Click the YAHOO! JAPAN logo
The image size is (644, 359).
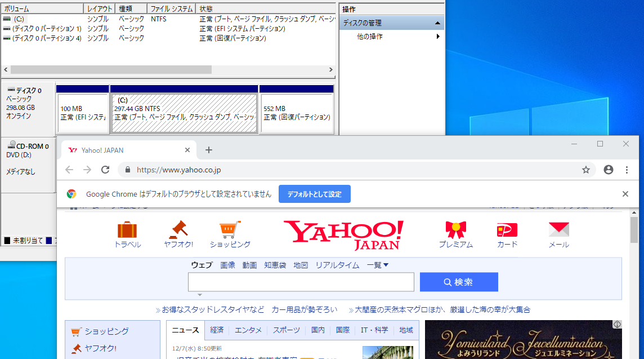point(344,235)
